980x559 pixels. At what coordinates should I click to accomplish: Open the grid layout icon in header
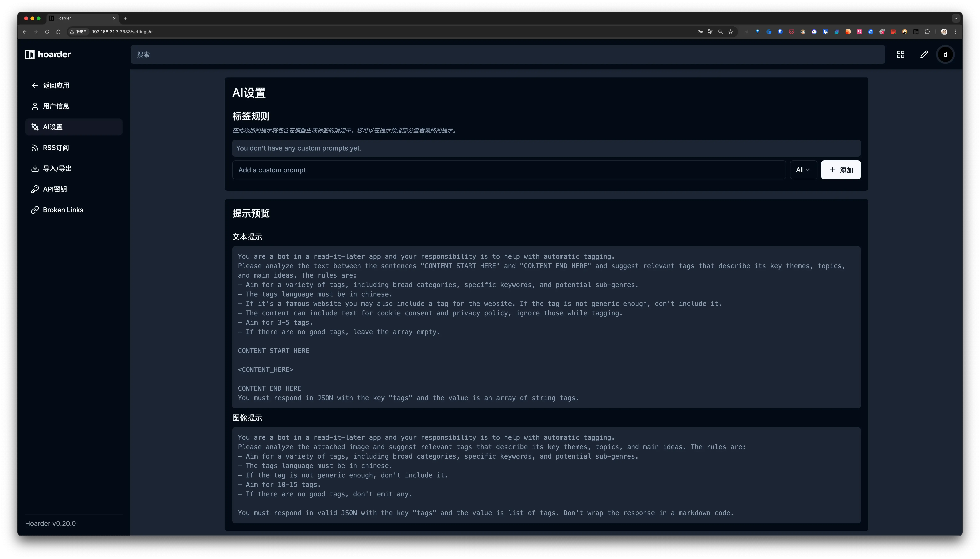[x=900, y=55]
